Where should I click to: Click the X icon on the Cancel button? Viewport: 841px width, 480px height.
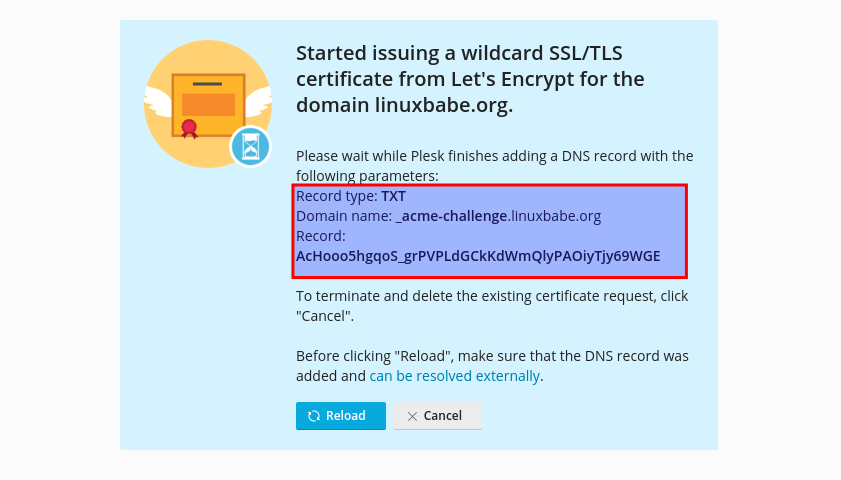pyautogui.click(x=411, y=416)
